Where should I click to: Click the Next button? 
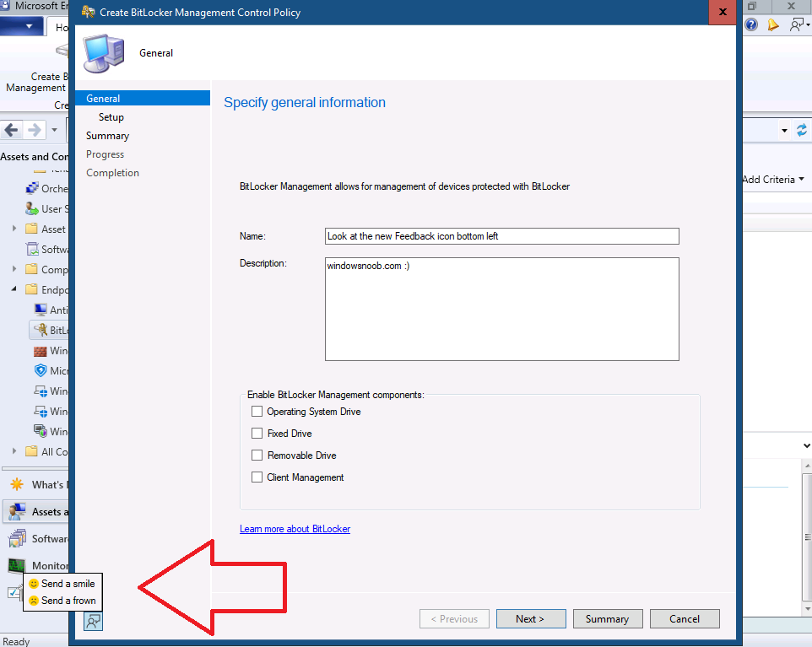coord(531,618)
